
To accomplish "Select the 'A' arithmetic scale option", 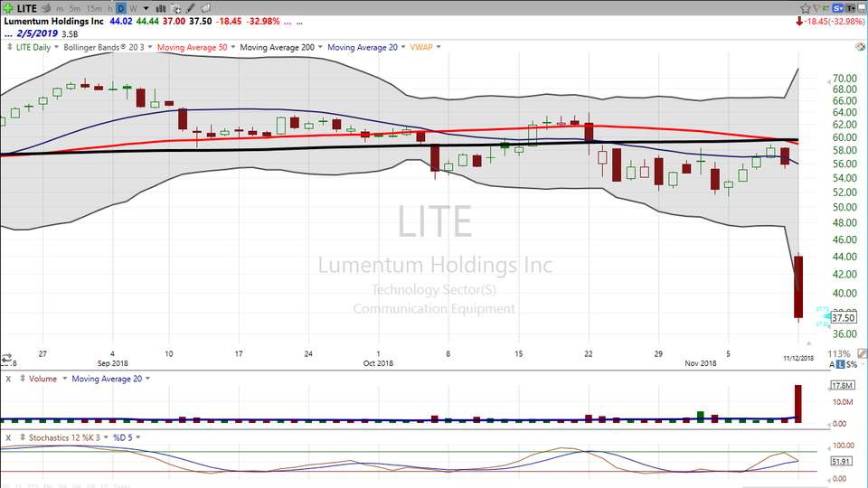I will (x=832, y=364).
